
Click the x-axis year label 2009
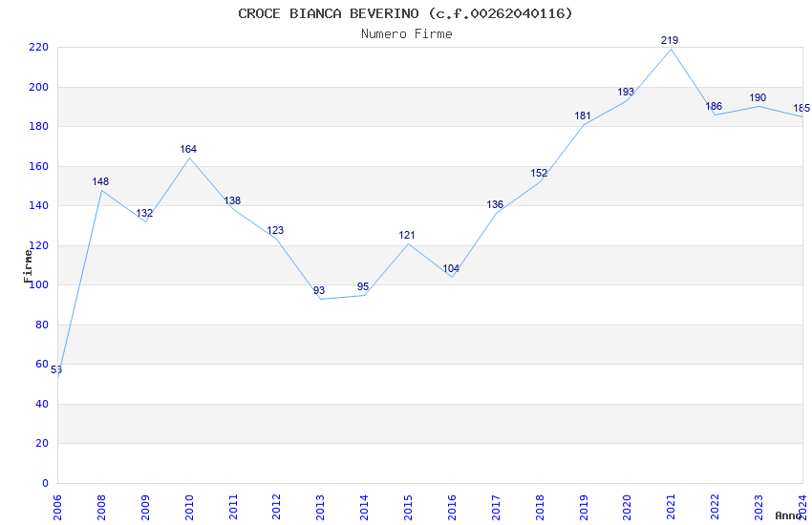(x=145, y=506)
